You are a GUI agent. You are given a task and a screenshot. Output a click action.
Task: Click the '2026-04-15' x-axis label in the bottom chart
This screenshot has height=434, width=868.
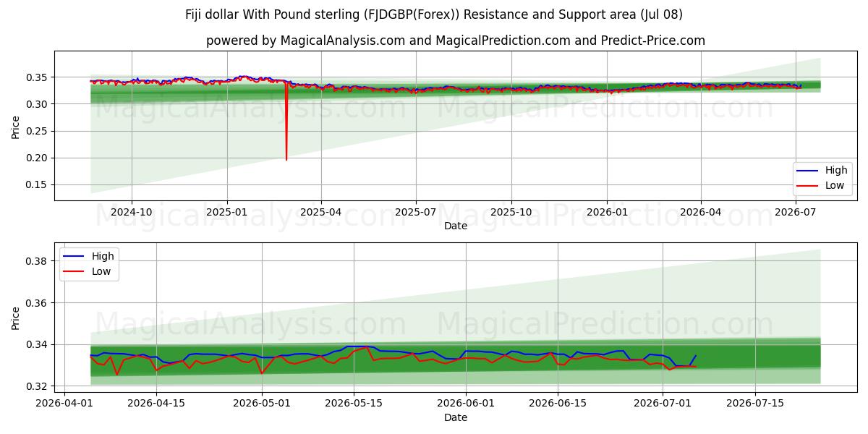click(156, 404)
